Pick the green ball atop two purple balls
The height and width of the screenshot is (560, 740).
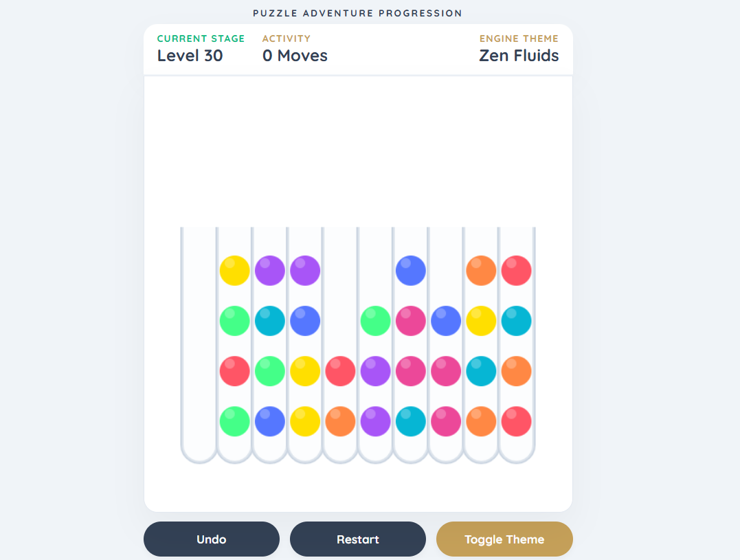tap(375, 321)
